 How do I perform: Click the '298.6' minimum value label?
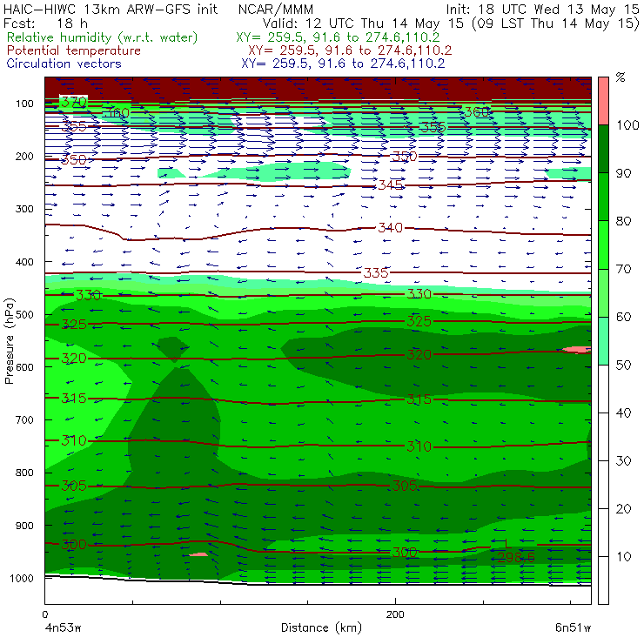click(516, 557)
